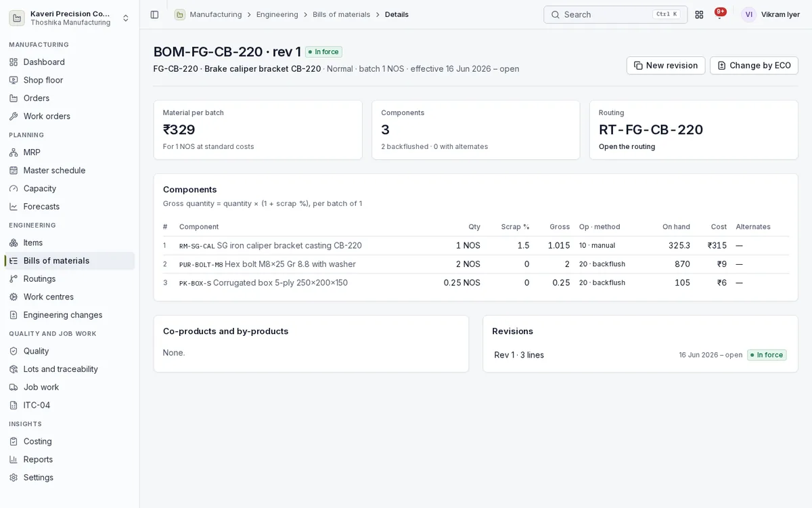
Task: Click the Quality shield icon
Action: click(x=14, y=351)
